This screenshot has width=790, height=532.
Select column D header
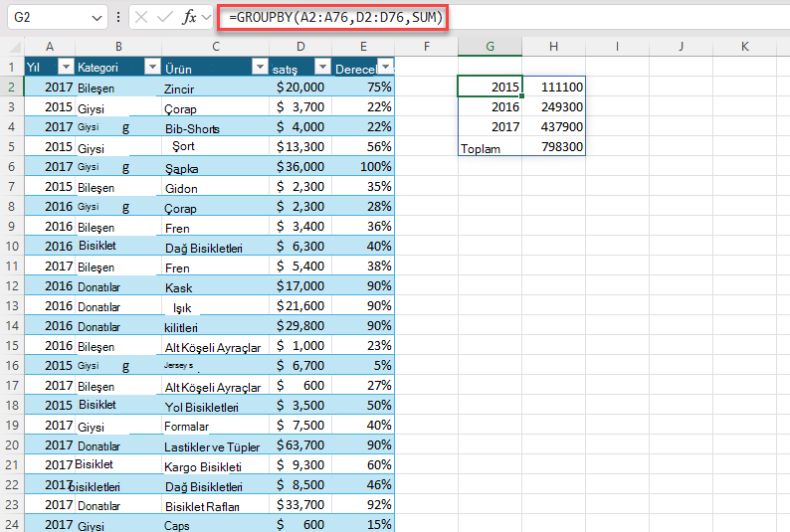pyautogui.click(x=300, y=47)
